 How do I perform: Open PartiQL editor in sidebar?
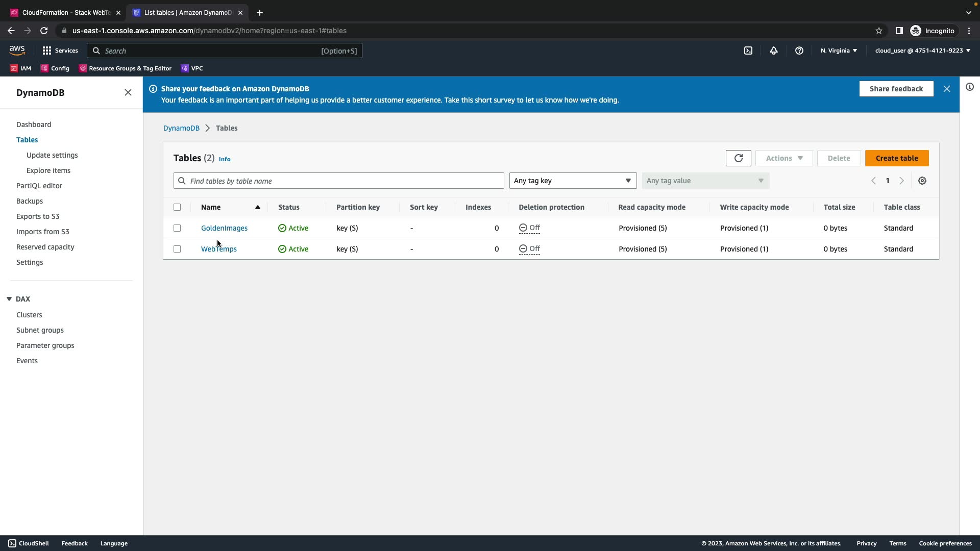coord(39,186)
